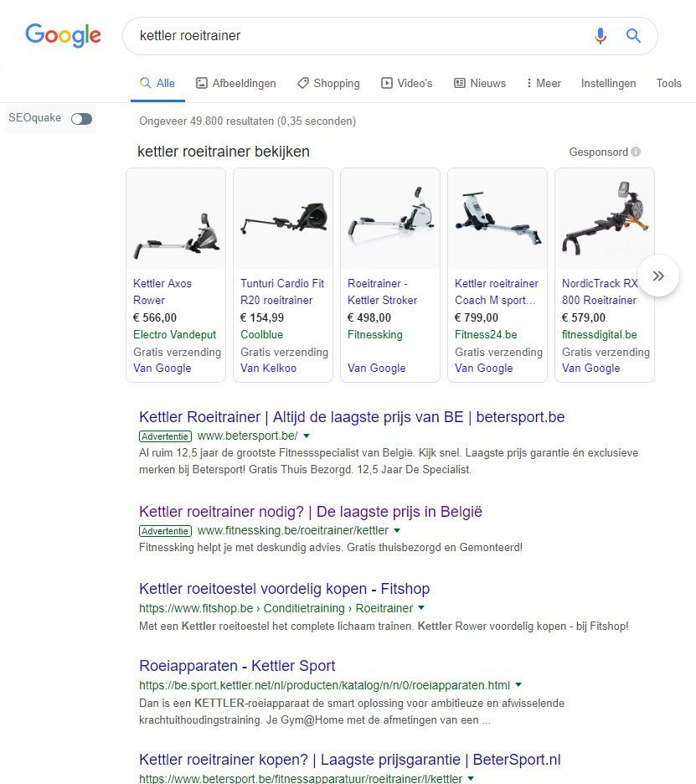Open the Meer menu
The image size is (696, 784).
pyautogui.click(x=544, y=83)
